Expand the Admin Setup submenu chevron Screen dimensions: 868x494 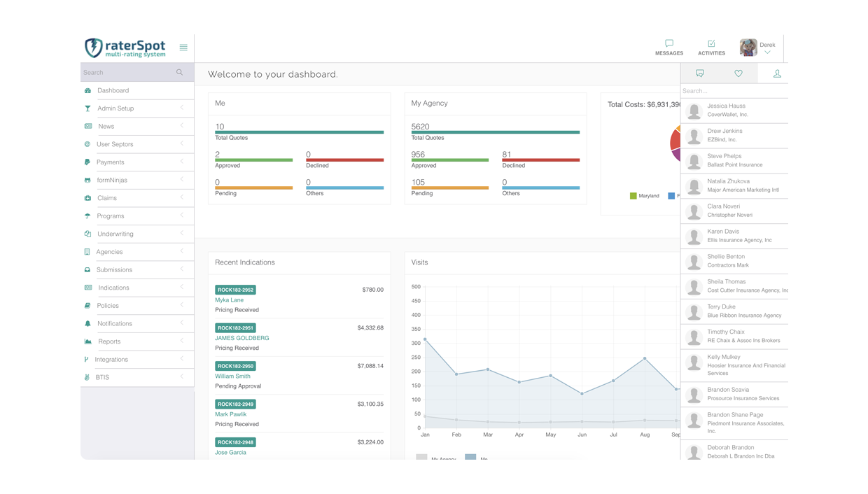click(x=182, y=108)
